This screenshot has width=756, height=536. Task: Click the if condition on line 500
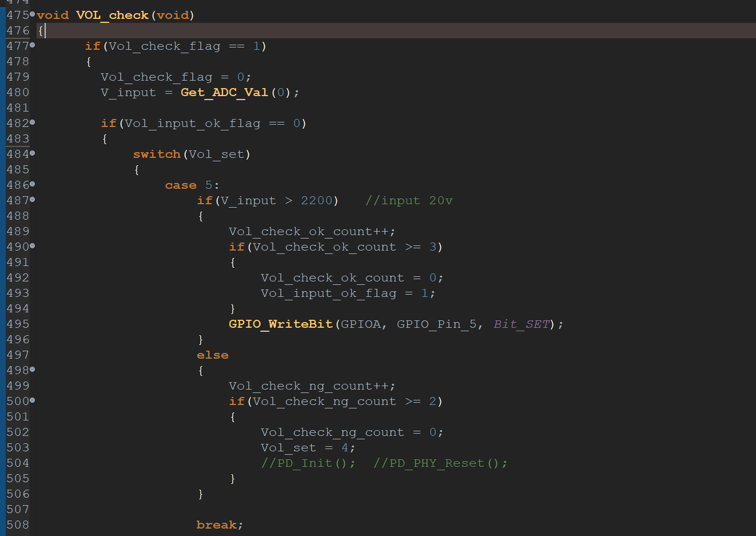(336, 402)
